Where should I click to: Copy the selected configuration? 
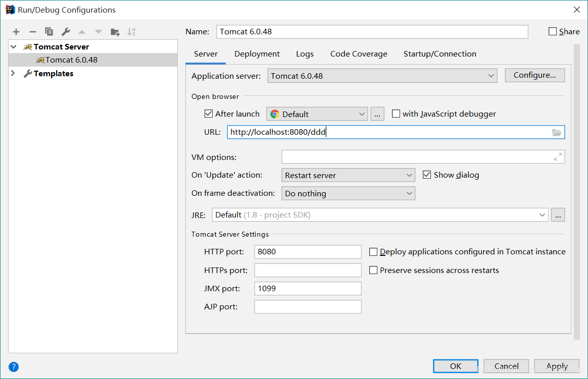(49, 32)
